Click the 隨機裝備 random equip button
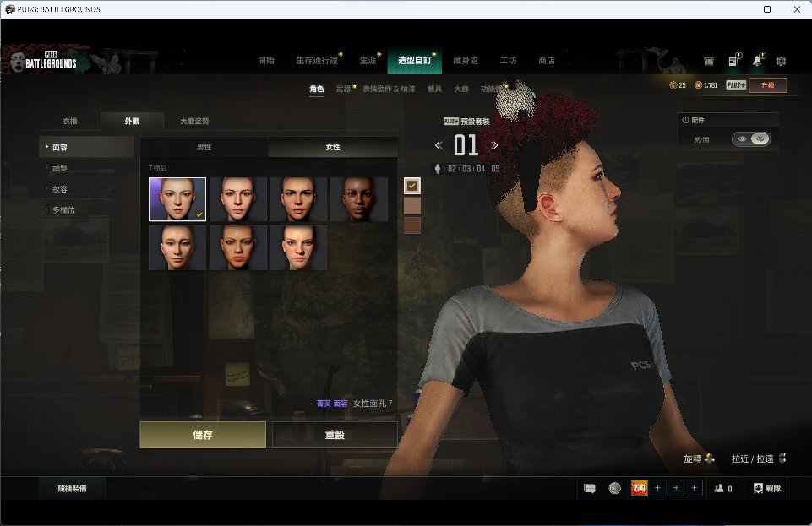The width and height of the screenshot is (812, 526). click(73, 488)
